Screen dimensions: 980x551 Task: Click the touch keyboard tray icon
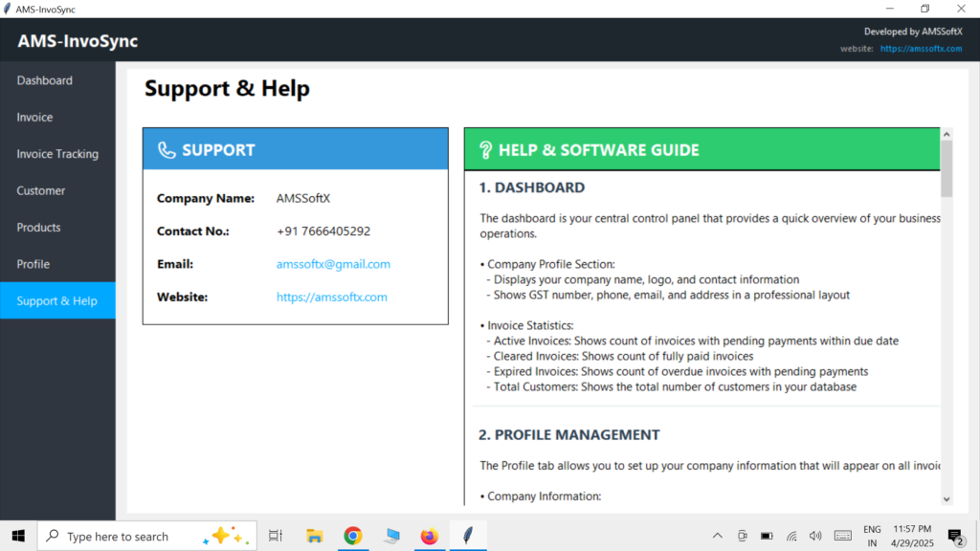click(842, 536)
